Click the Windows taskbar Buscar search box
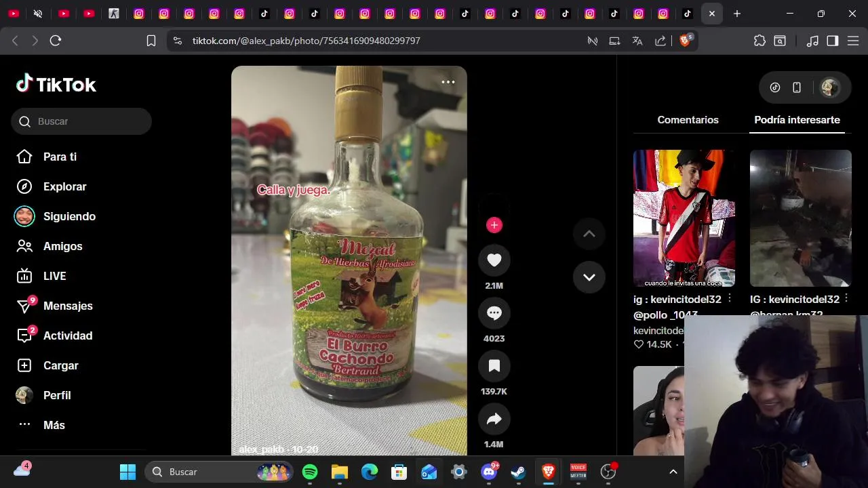 click(219, 472)
